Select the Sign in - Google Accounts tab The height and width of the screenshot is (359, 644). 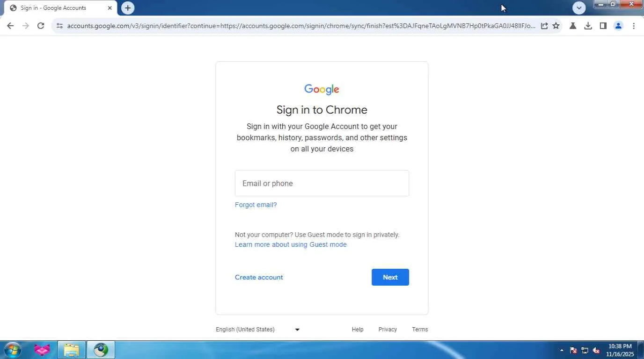(61, 8)
